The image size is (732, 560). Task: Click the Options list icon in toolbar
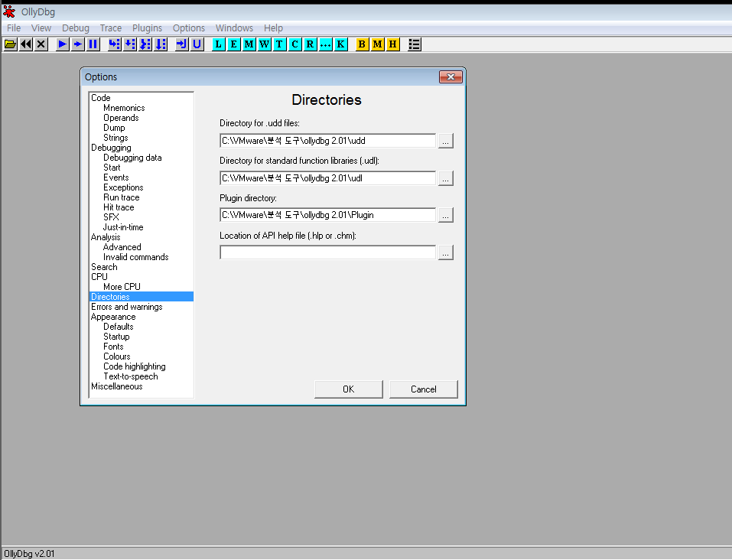pyautogui.click(x=414, y=44)
